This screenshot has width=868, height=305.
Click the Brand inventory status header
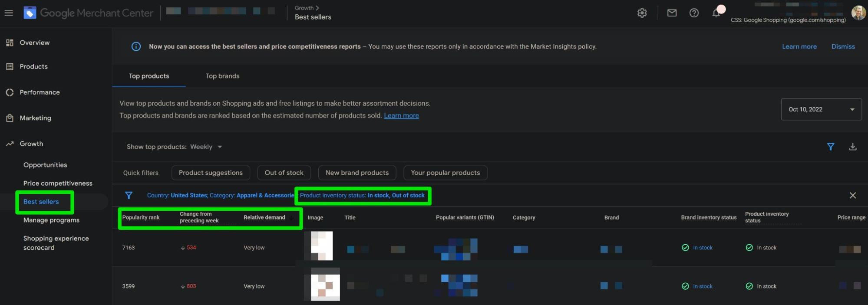(709, 217)
